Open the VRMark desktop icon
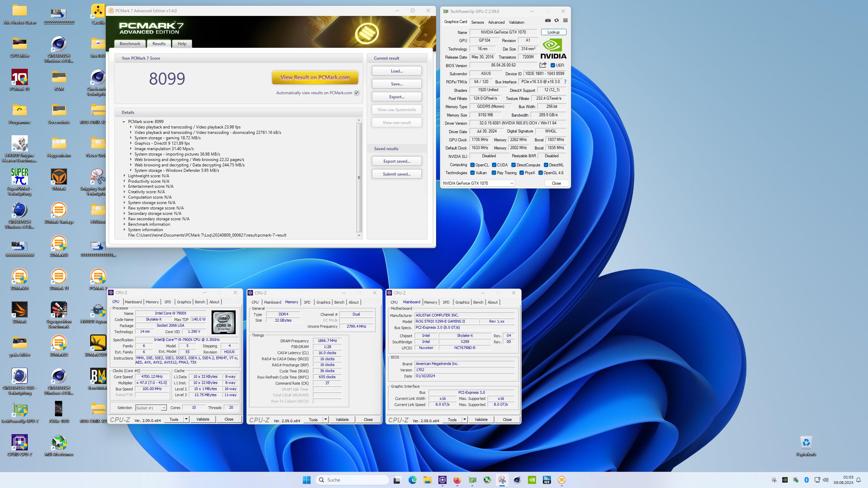Viewport: 868px width, 488px height. click(x=59, y=180)
